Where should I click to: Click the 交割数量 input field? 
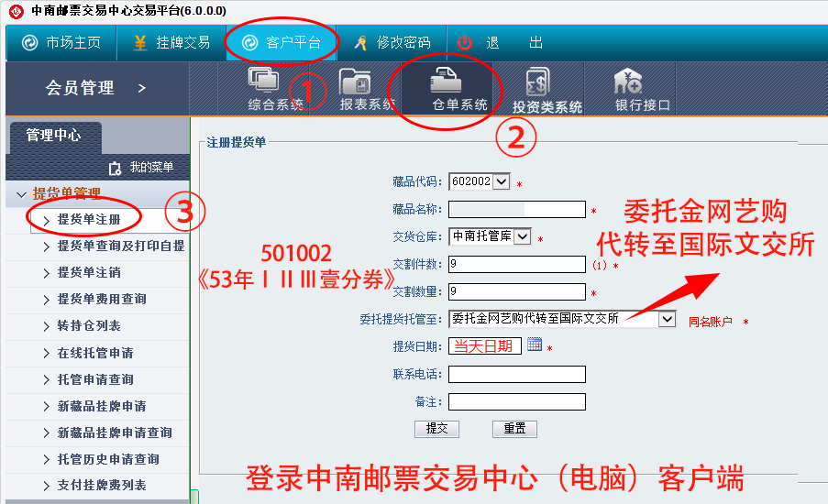tap(516, 291)
